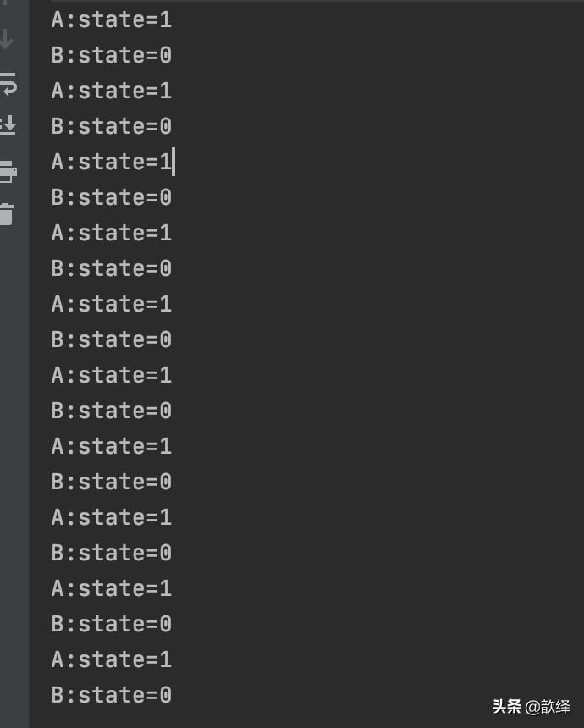This screenshot has height=728, width=584.
Task: Toggle the scroll-to-end console option
Action: point(8,123)
